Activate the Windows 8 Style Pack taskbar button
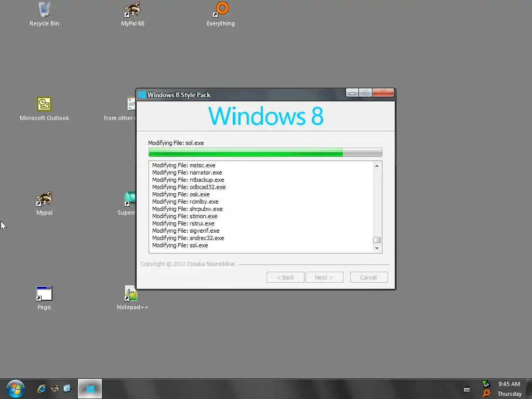The width and height of the screenshot is (532, 399). 90,389
